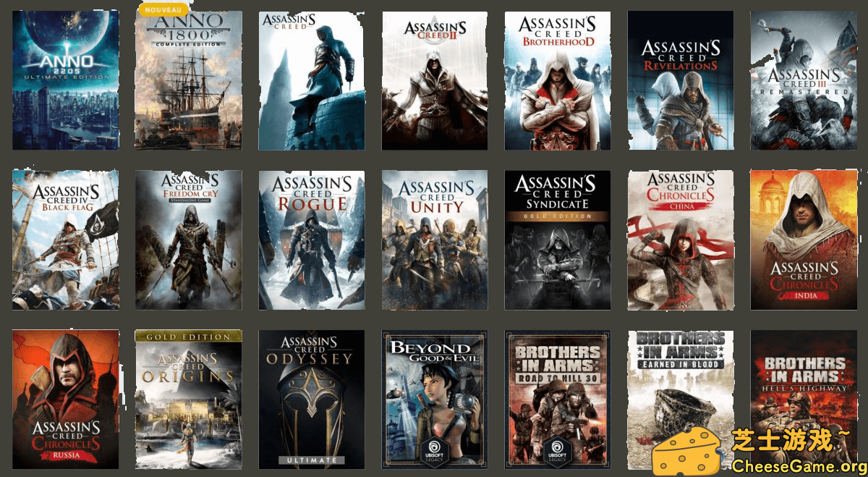Select Assassin's Creed II game cover

(x=435, y=80)
